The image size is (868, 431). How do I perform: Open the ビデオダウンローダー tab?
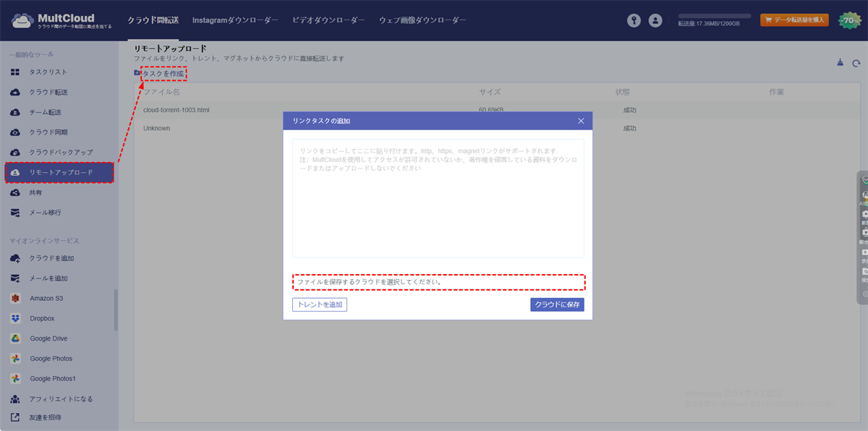pos(328,21)
